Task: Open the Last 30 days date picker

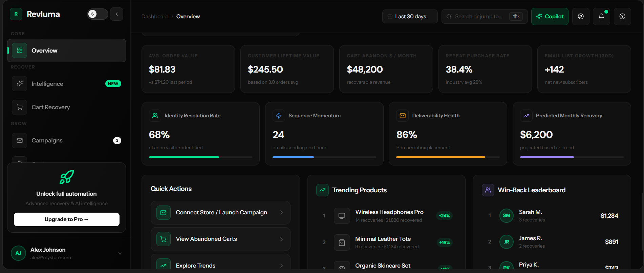Action: (410, 17)
